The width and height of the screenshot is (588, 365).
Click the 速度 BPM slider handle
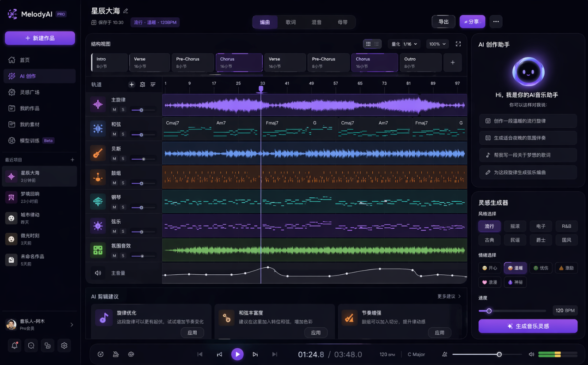(x=489, y=311)
